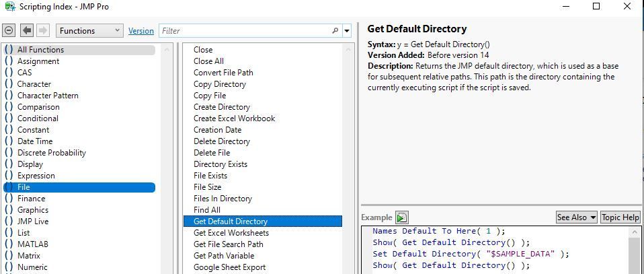Open the Functions dropdown selector
644x274 pixels.
89,30
